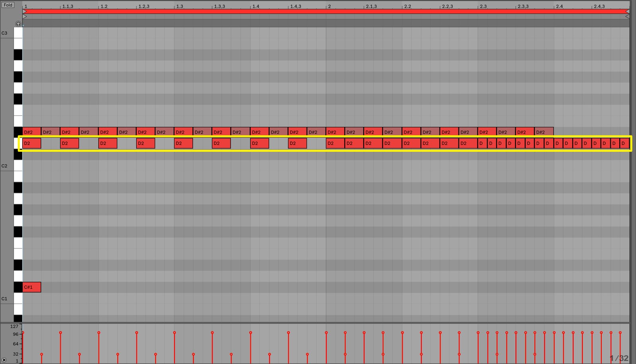Screen dimensions: 636x364
Task: Select the D2 note at position 1.4.3
Action: [x=297, y=143]
